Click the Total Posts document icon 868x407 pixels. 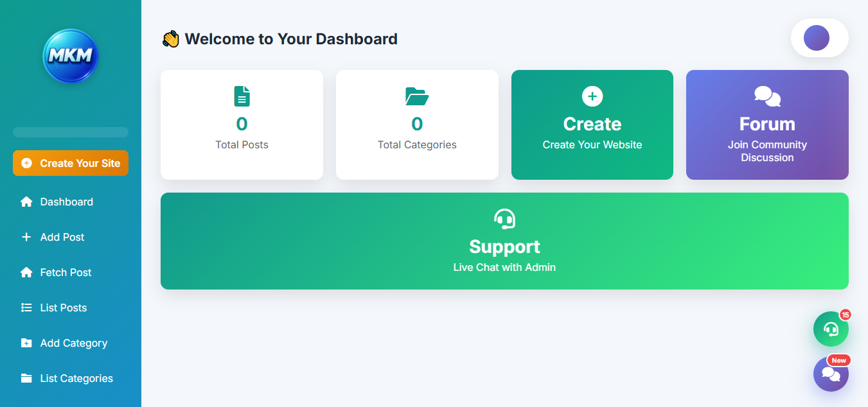pyautogui.click(x=242, y=96)
